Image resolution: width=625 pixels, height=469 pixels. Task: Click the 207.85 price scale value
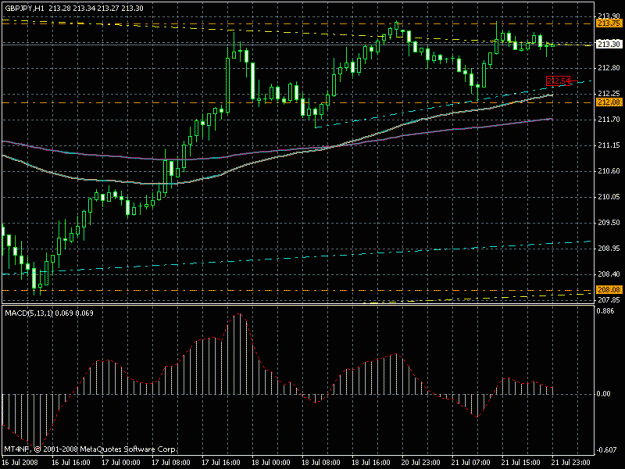[609, 300]
